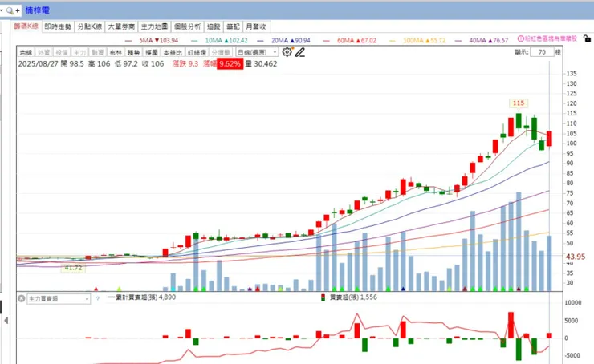The height and width of the screenshot is (364, 594).
Task: Switch to 月營收 tab
Action: tap(256, 26)
